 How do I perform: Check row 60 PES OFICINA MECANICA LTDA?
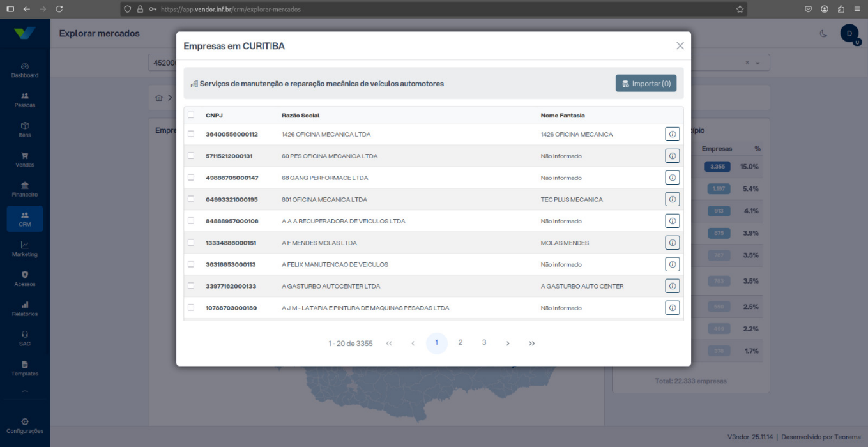[191, 156]
